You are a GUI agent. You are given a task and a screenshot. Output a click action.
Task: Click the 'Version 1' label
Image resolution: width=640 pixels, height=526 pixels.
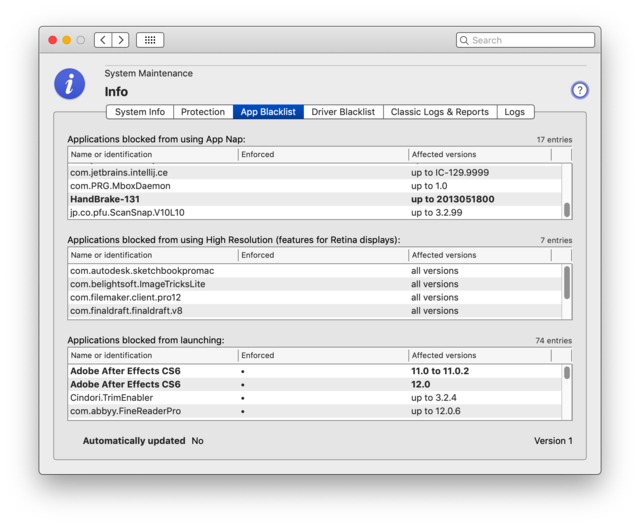click(553, 441)
